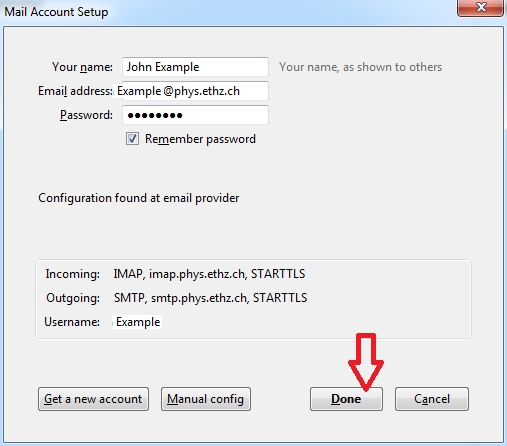The width and height of the screenshot is (507, 446).
Task: Click the Mail Account Setup title bar
Action: pyautogui.click(x=229, y=12)
